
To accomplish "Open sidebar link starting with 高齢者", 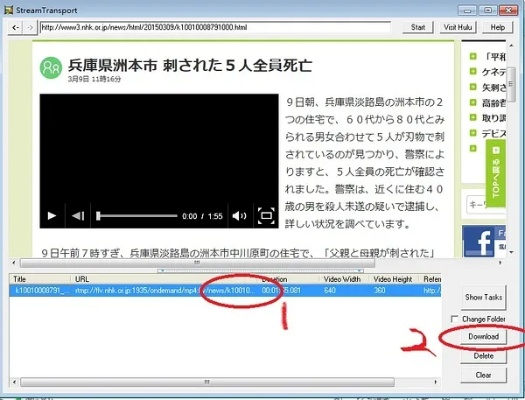I will (494, 102).
